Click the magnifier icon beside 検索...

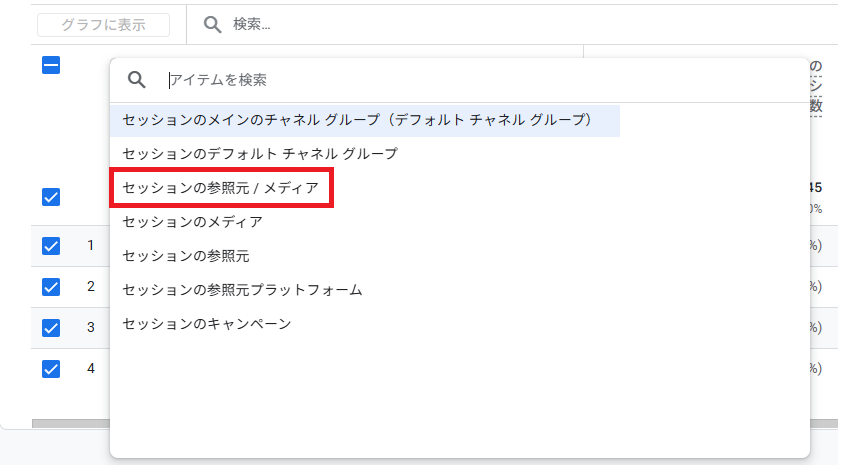pos(212,24)
